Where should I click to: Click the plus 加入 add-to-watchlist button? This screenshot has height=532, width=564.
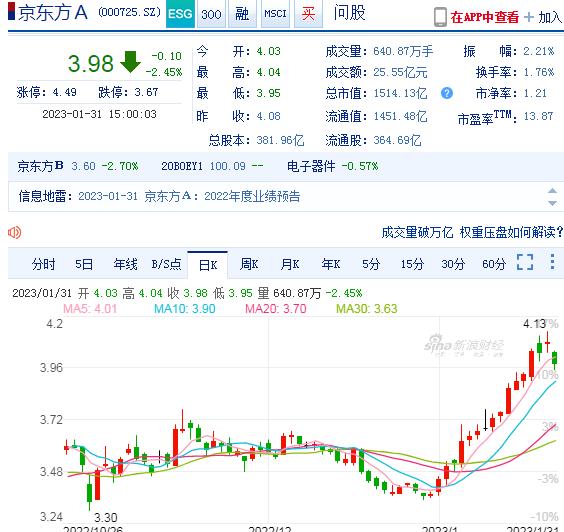coord(543,17)
